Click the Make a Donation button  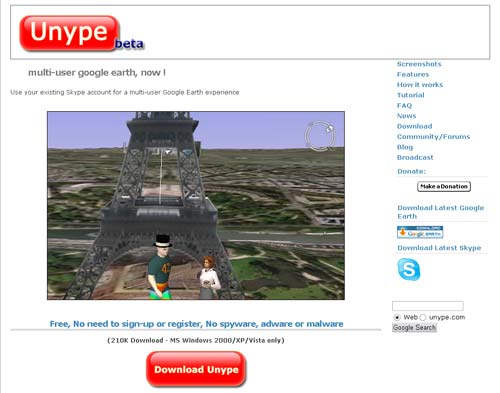coord(444,186)
